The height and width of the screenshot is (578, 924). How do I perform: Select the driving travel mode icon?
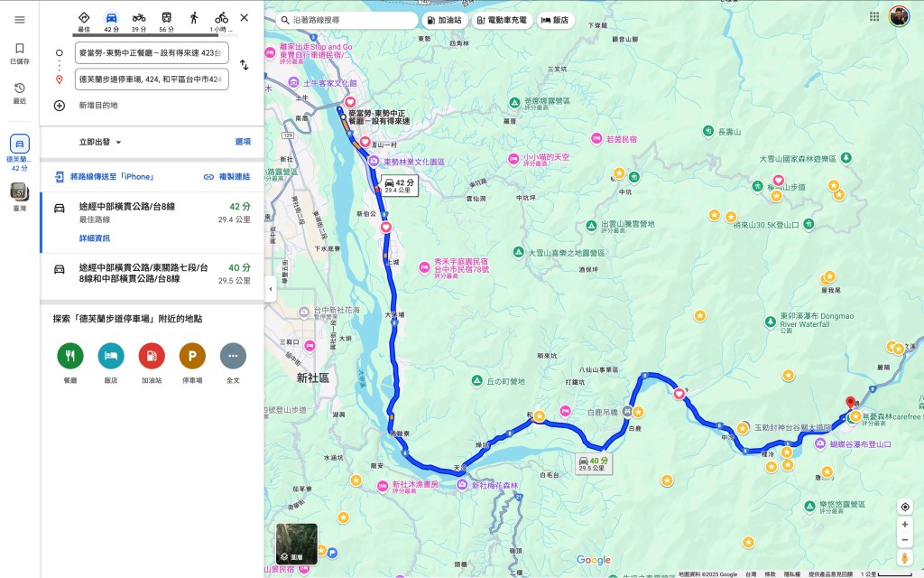pos(111,17)
